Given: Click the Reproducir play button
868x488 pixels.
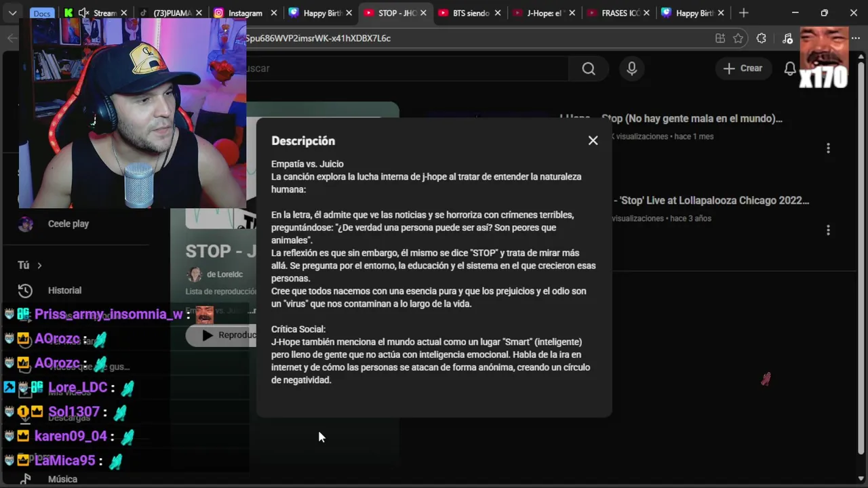Looking at the screenshot, I should (x=220, y=335).
